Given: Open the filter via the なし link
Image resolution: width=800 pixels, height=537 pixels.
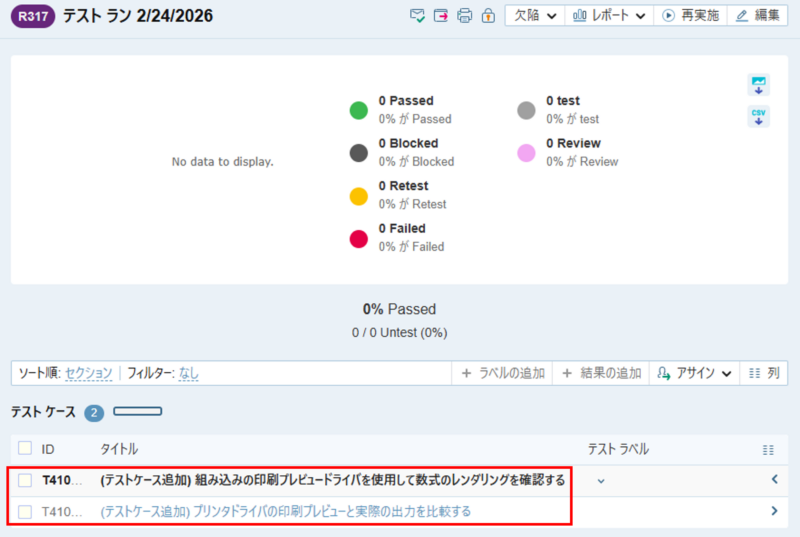Looking at the screenshot, I should tap(188, 373).
